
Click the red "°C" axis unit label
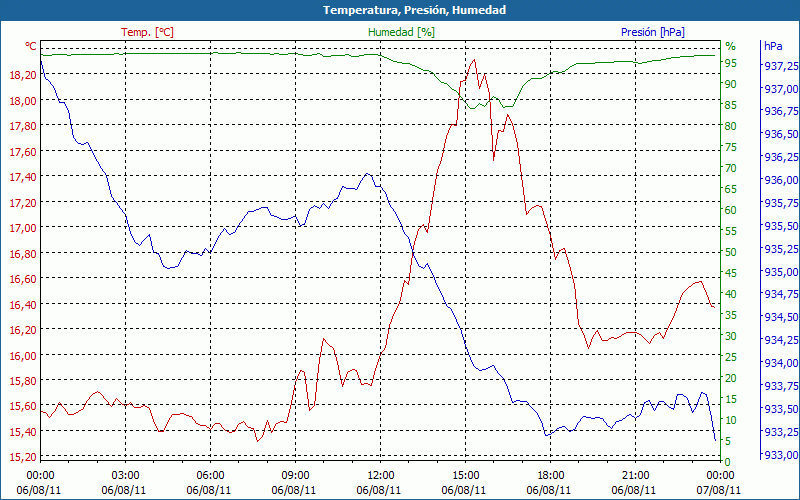tap(31, 46)
